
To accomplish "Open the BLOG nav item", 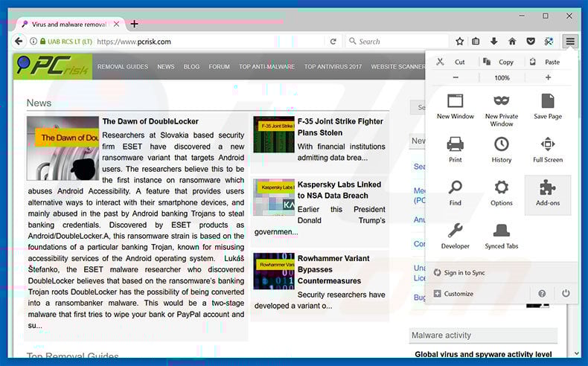I will point(191,67).
